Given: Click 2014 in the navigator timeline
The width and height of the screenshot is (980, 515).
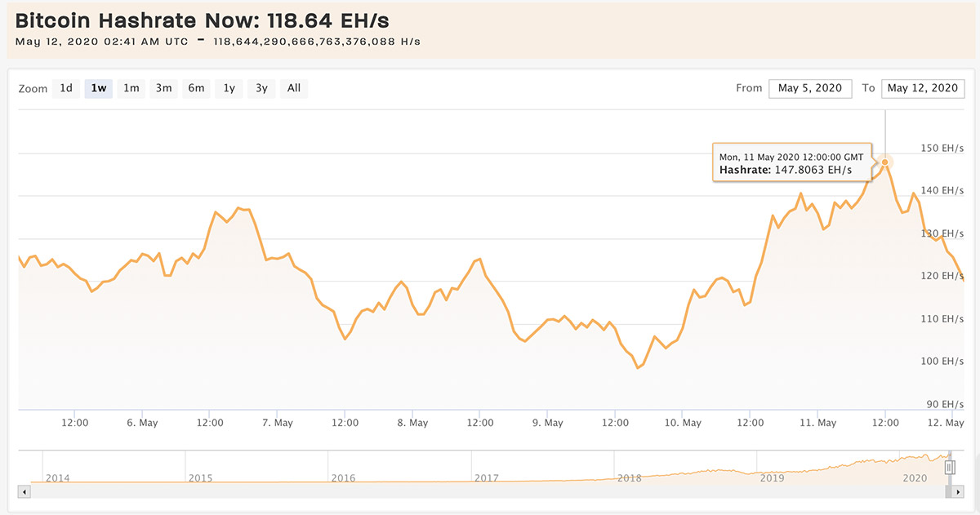Looking at the screenshot, I should (57, 478).
